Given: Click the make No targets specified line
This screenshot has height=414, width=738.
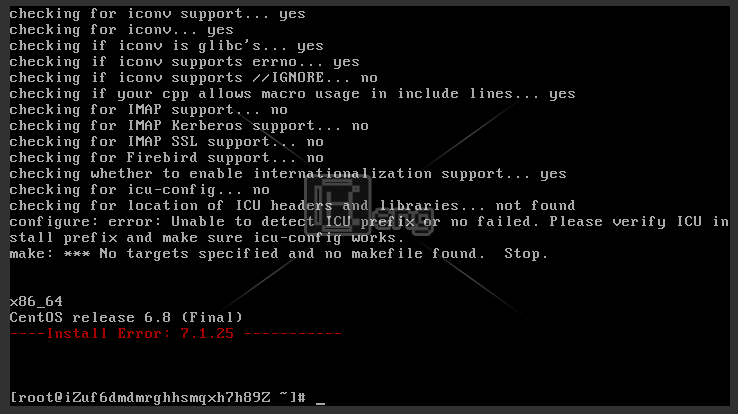Looking at the screenshot, I should coord(279,254).
